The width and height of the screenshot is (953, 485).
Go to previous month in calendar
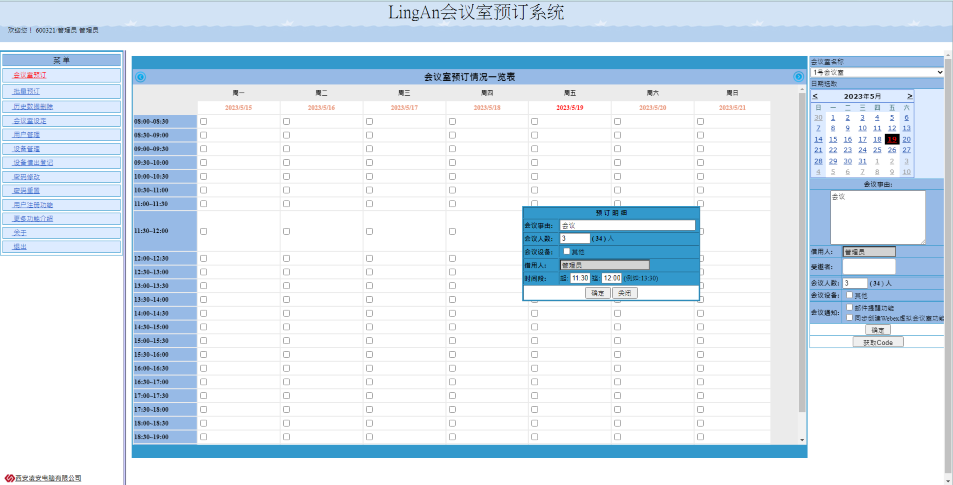(x=815, y=96)
